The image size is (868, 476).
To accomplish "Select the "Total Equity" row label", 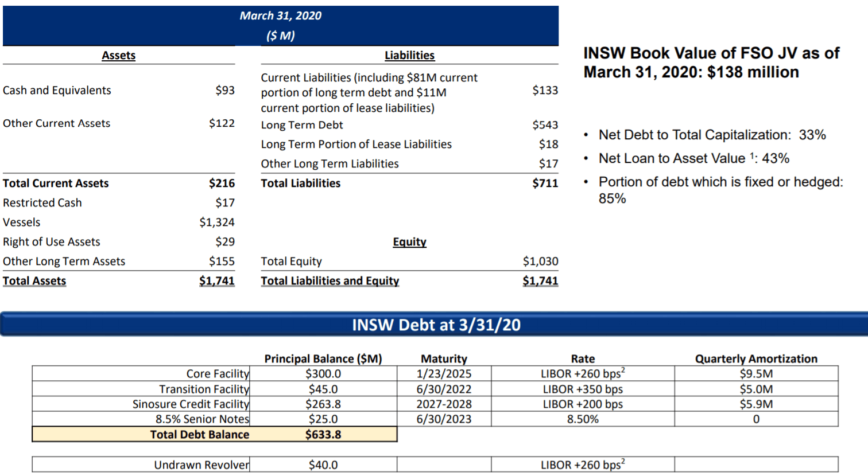I will point(292,261).
